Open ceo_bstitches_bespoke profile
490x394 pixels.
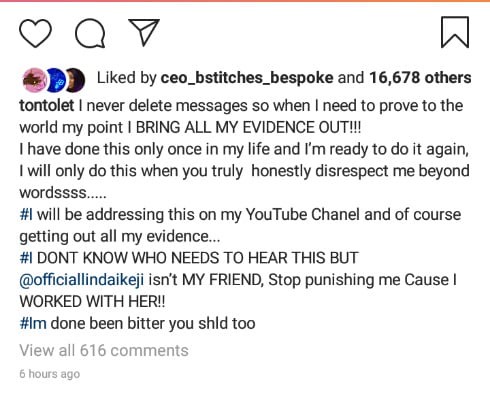(x=247, y=78)
